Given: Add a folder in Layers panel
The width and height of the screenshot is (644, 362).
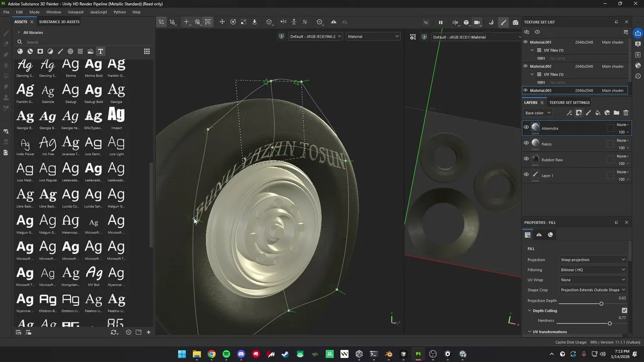Looking at the screenshot, I should 616,113.
